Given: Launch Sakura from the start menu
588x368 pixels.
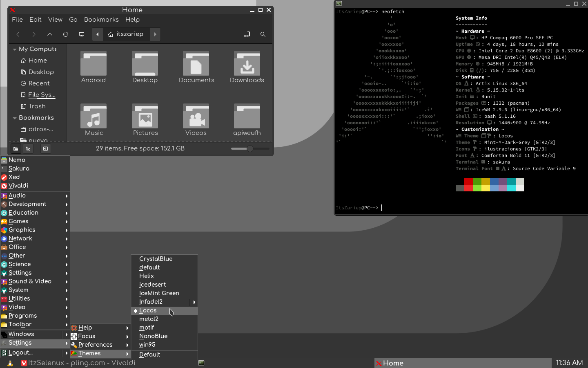Looking at the screenshot, I should click(35, 168).
